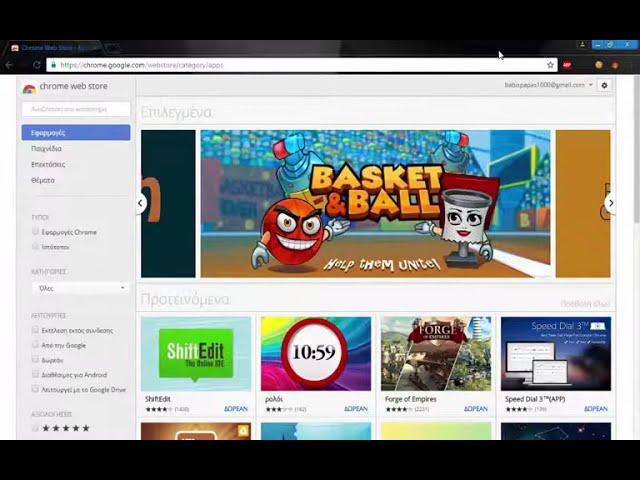Open the ShiftEdit app thumbnail
640x480 pixels.
click(196, 354)
